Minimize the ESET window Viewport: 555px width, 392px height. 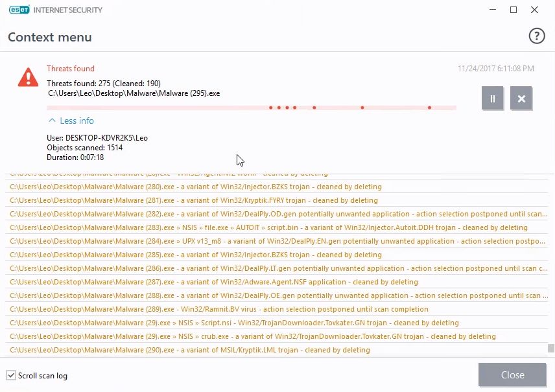click(492, 10)
